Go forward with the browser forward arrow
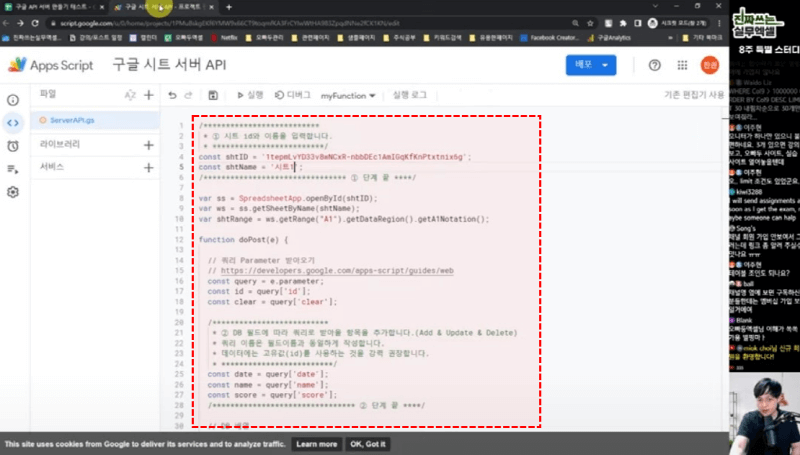The height and width of the screenshot is (455, 800). (20, 23)
